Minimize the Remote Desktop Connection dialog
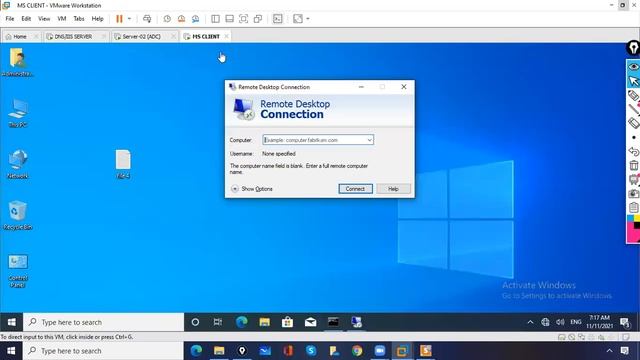Viewport: 640px width, 360px height. (x=361, y=87)
